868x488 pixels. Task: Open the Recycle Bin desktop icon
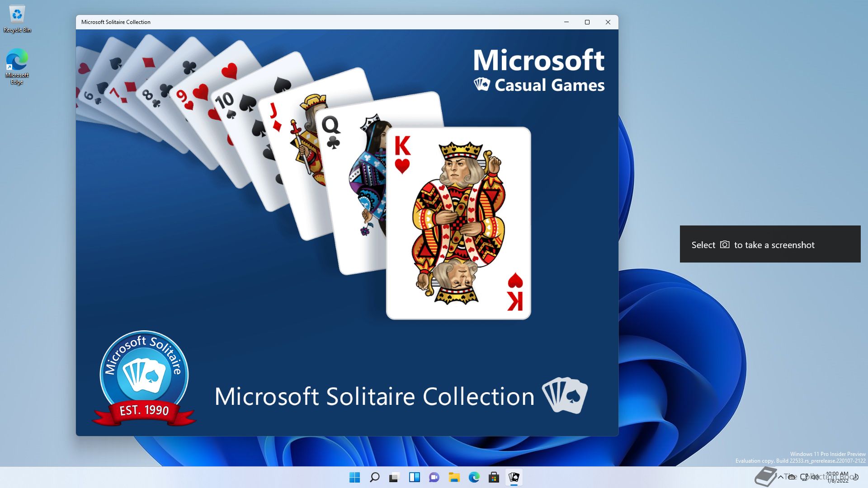pos(17,19)
